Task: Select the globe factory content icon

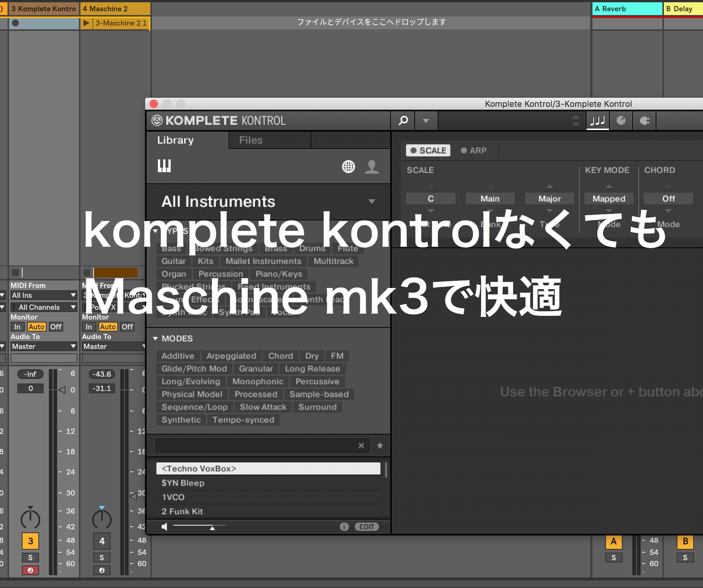Action: click(348, 167)
